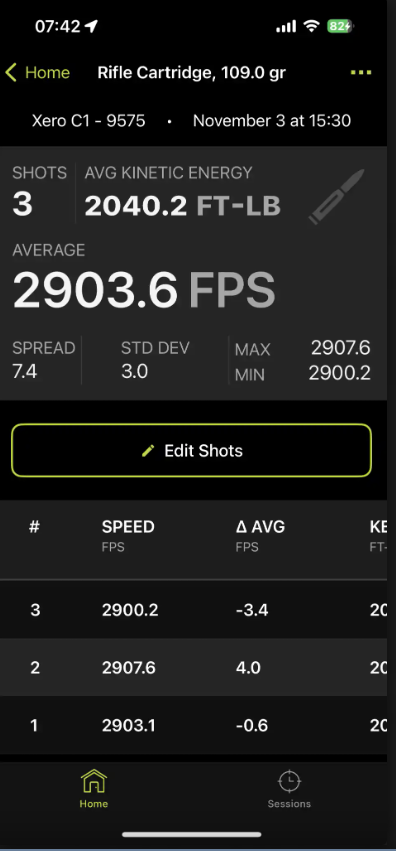Select shot 3 row with 2900.2 speed
Screen dimensions: 396x851
[x=193, y=610]
